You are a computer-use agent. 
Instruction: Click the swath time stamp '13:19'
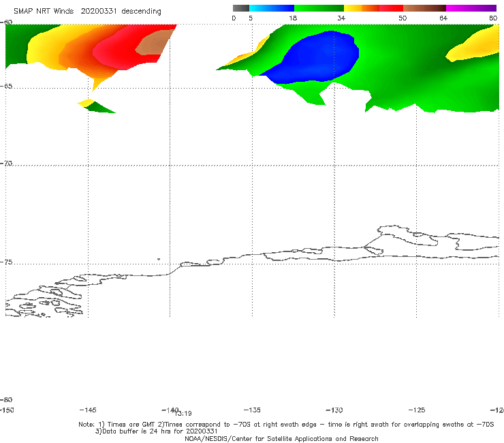tap(183, 414)
